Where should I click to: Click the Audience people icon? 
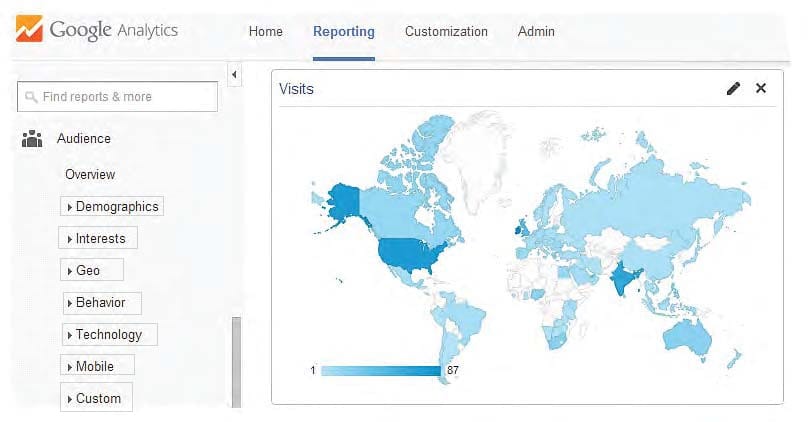32,139
